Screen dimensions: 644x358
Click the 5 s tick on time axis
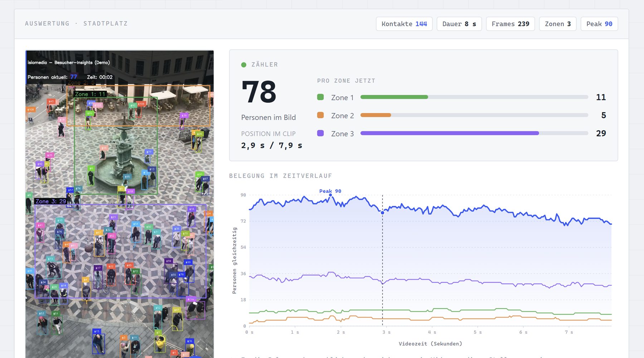[478, 332]
